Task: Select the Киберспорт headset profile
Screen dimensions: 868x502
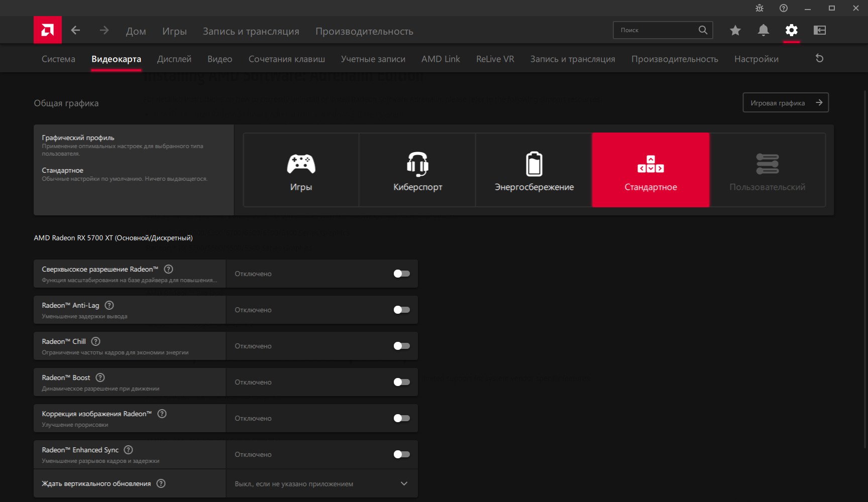Action: coord(417,170)
